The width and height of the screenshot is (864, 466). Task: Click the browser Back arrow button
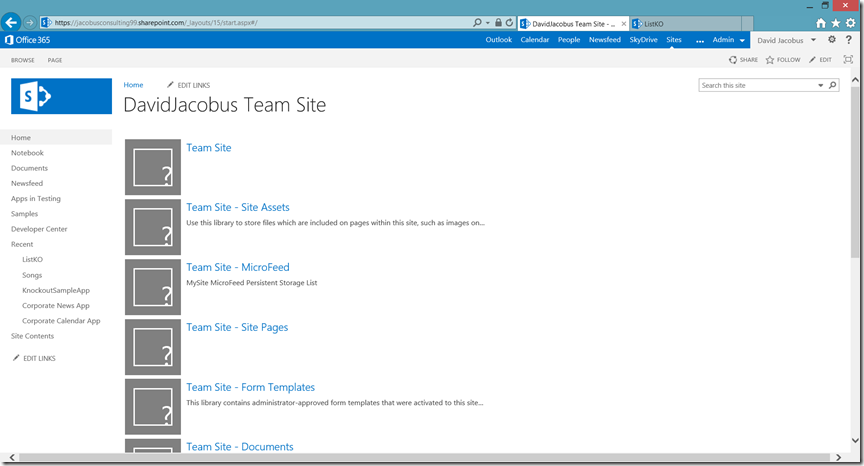point(11,23)
